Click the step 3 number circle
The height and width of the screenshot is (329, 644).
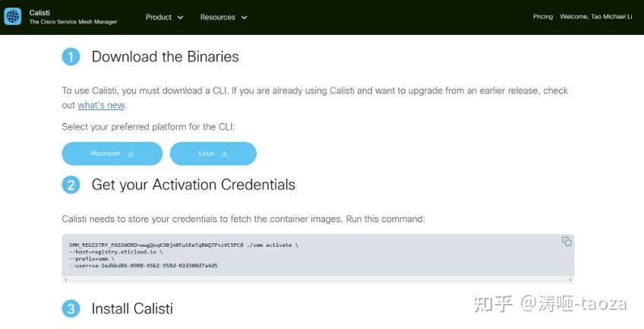point(71,308)
